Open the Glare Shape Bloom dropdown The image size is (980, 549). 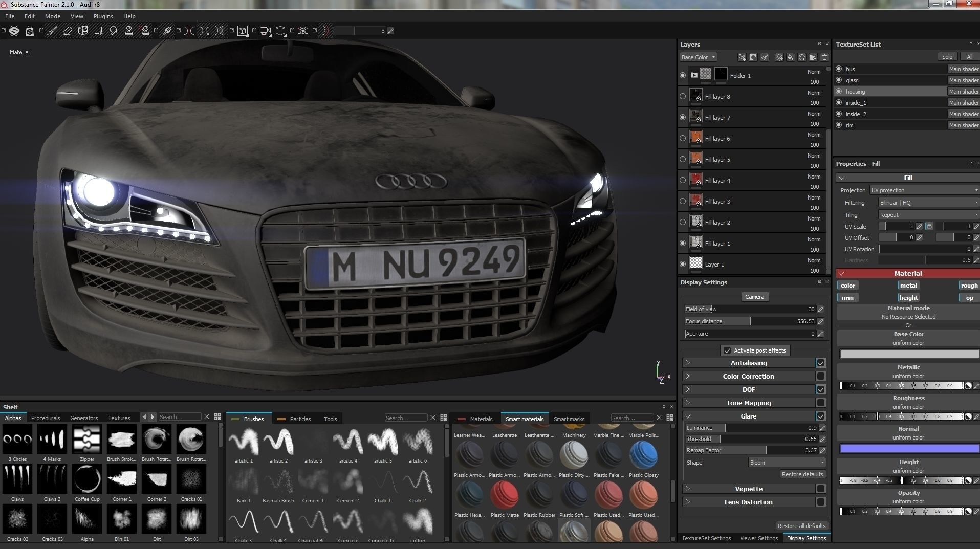787,463
